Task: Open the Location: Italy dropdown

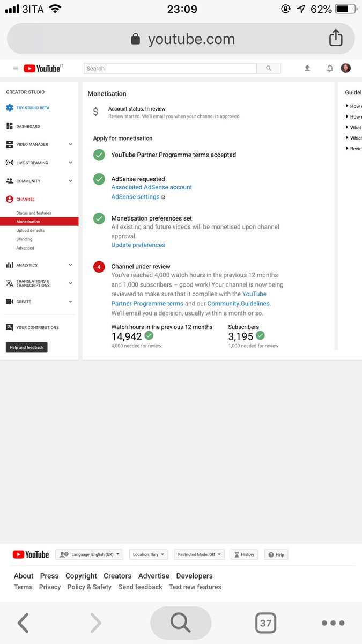Action: (149, 554)
